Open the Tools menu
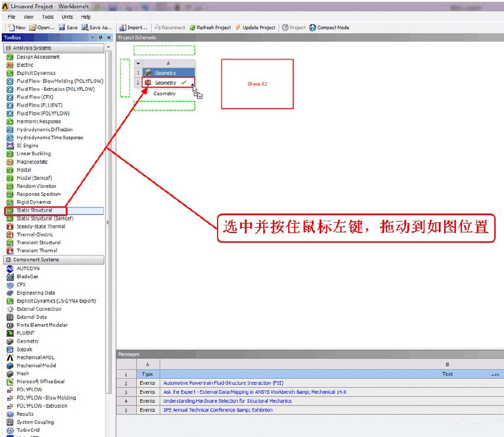The height and width of the screenshot is (437, 504). click(x=47, y=17)
